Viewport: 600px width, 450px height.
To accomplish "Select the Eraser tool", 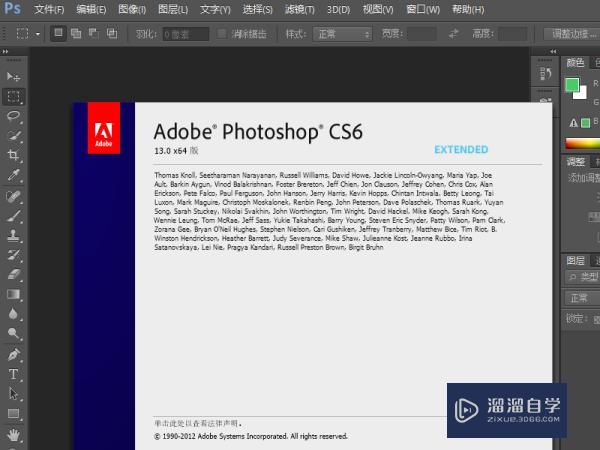I will [x=14, y=274].
